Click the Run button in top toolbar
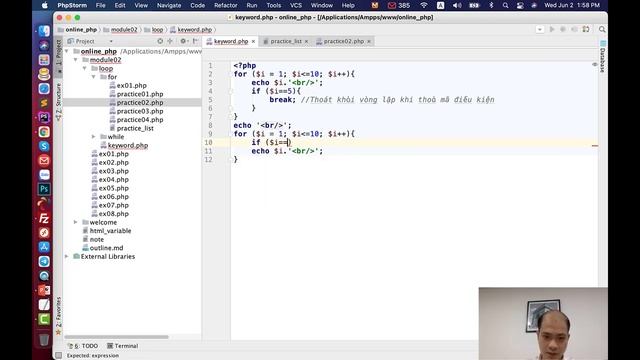This screenshot has height=360, width=640. tap(552, 29)
